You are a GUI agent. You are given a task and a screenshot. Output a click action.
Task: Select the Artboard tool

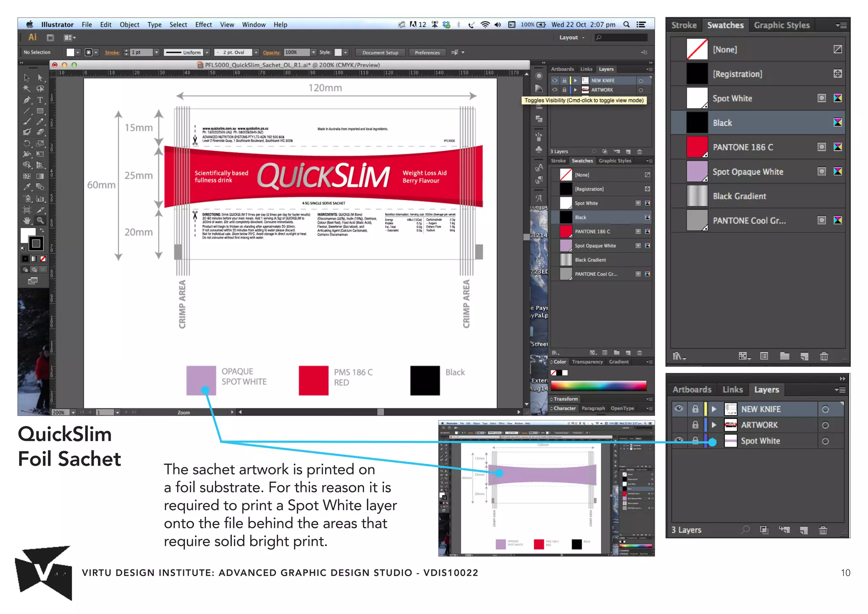point(27,209)
